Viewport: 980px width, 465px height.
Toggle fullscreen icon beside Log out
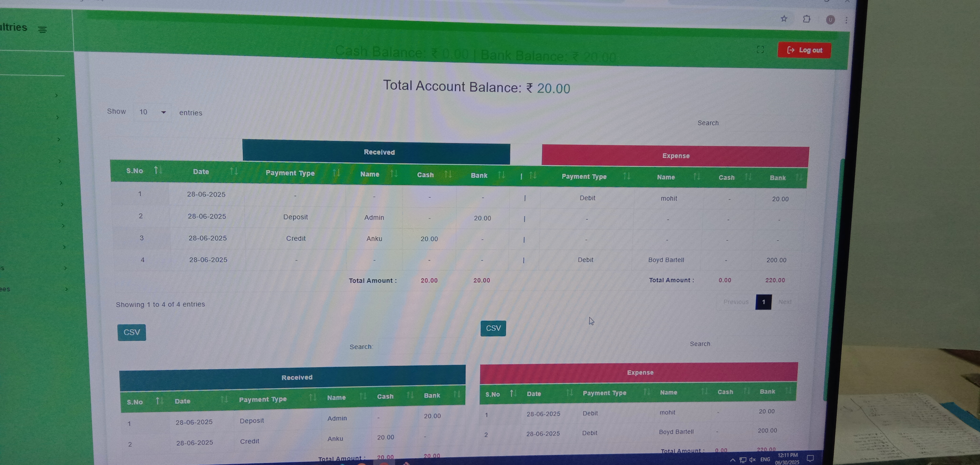tap(760, 49)
